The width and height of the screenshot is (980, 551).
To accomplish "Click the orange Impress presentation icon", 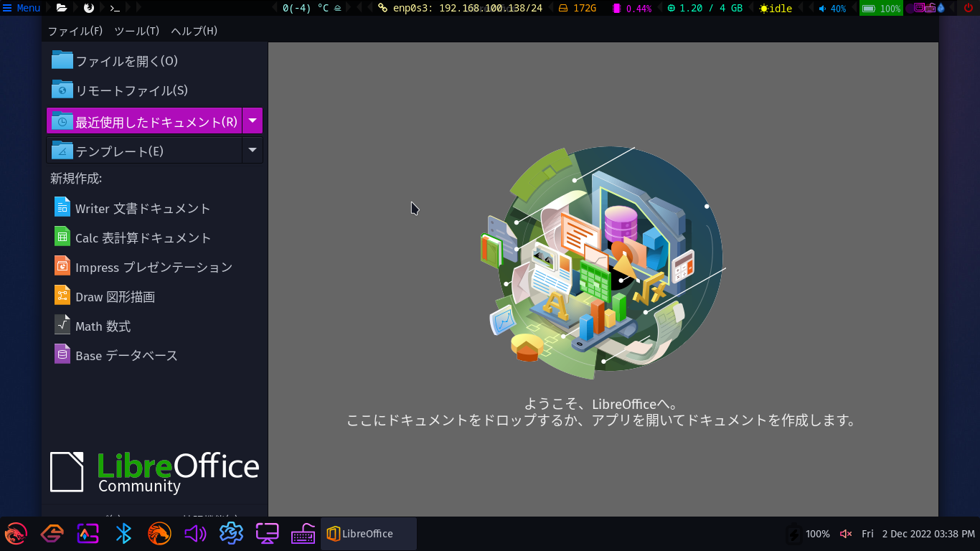I will 62,265.
